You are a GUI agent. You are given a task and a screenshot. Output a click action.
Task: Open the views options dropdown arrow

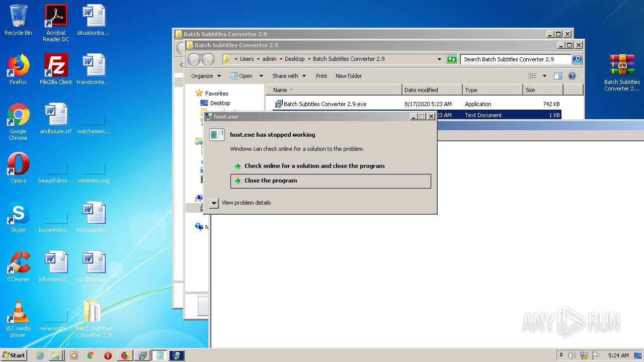coord(544,76)
